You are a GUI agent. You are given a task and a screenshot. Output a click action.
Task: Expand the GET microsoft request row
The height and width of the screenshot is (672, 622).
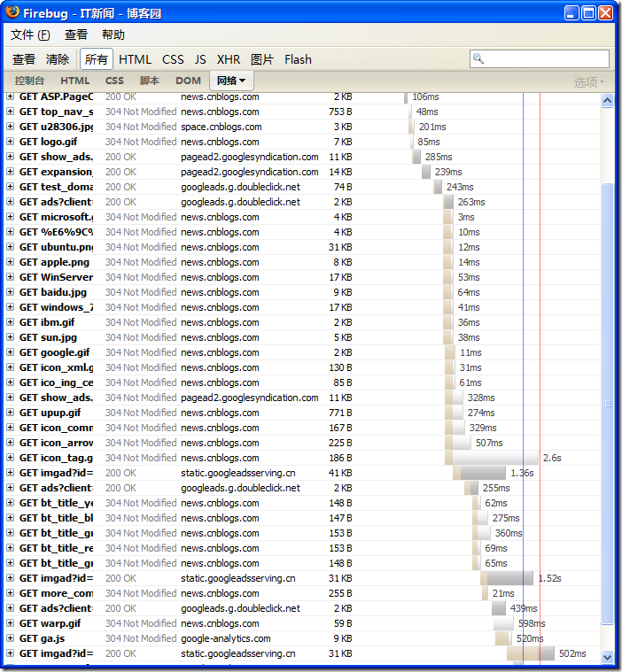point(10,217)
